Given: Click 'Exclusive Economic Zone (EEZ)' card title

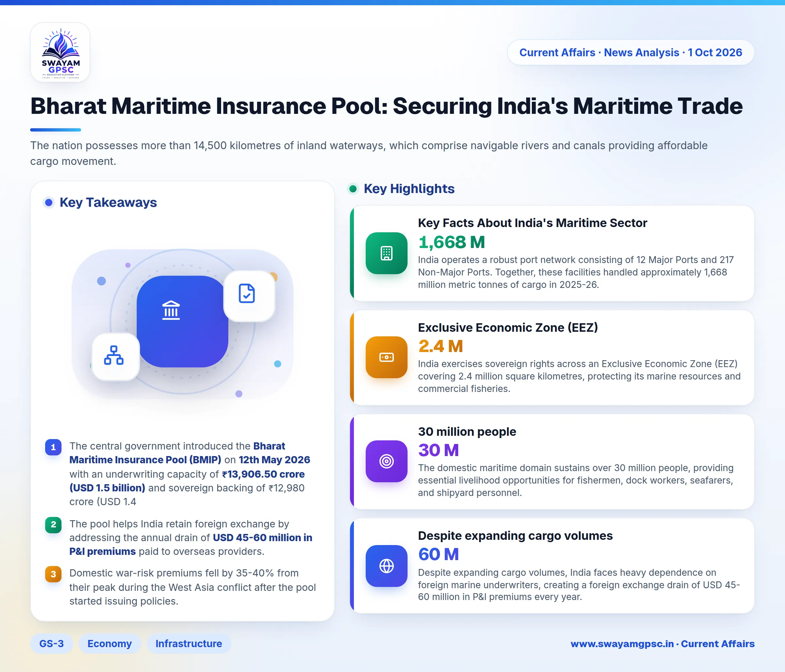Looking at the screenshot, I should [x=508, y=327].
